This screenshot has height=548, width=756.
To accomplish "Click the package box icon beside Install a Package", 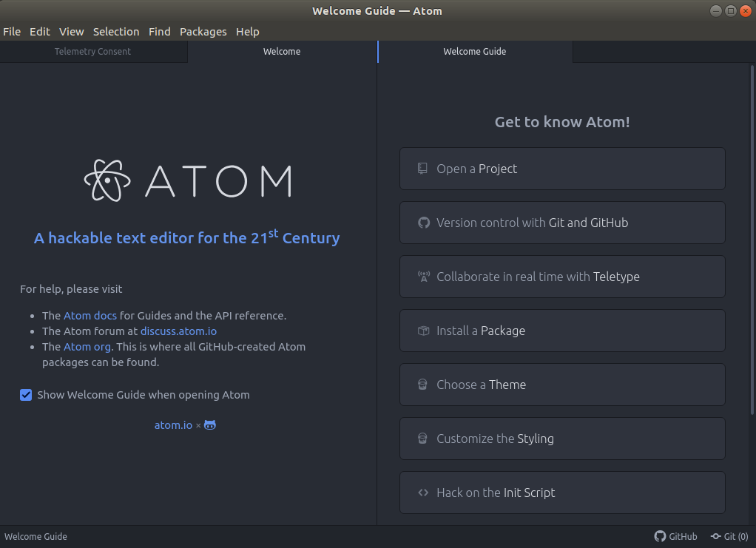I will (423, 331).
